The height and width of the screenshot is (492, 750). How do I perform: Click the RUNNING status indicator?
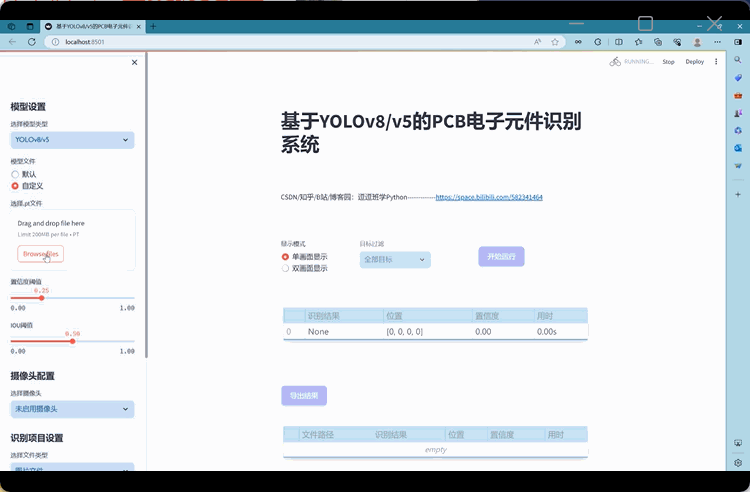632,62
